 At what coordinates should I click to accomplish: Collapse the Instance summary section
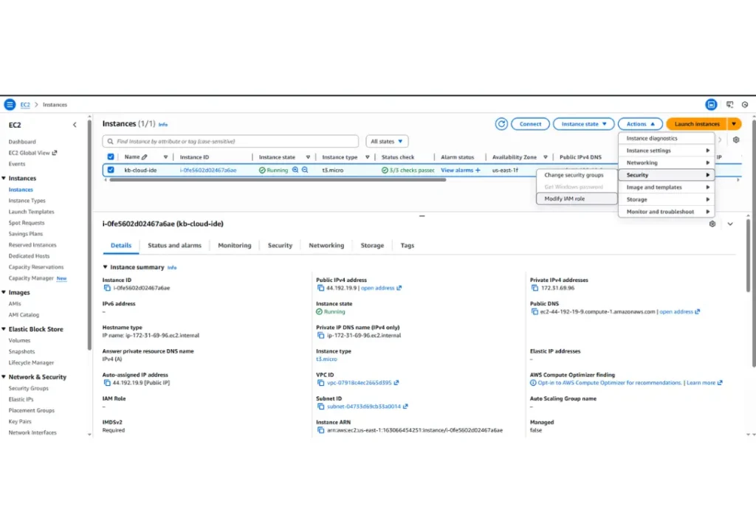pyautogui.click(x=105, y=267)
